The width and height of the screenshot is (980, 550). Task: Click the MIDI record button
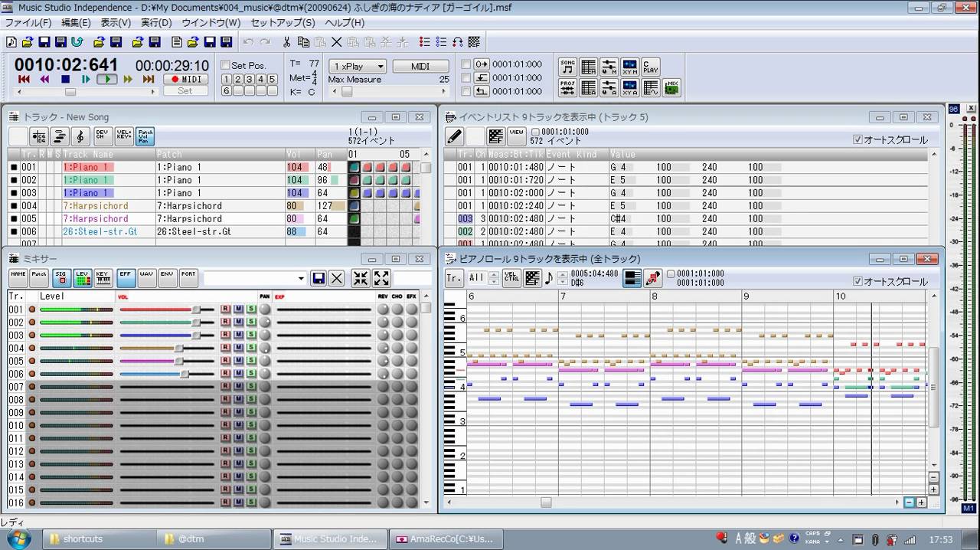[x=185, y=79]
